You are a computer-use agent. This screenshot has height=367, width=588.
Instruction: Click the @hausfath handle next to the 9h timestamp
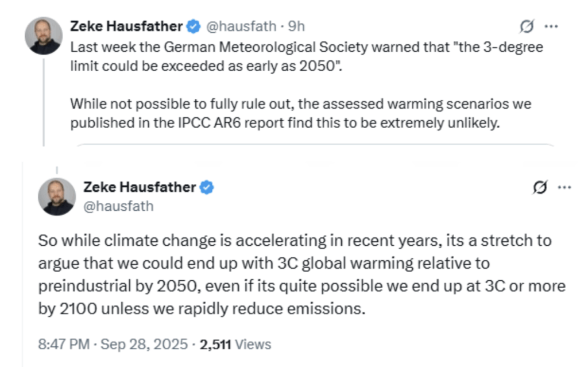tap(242, 26)
